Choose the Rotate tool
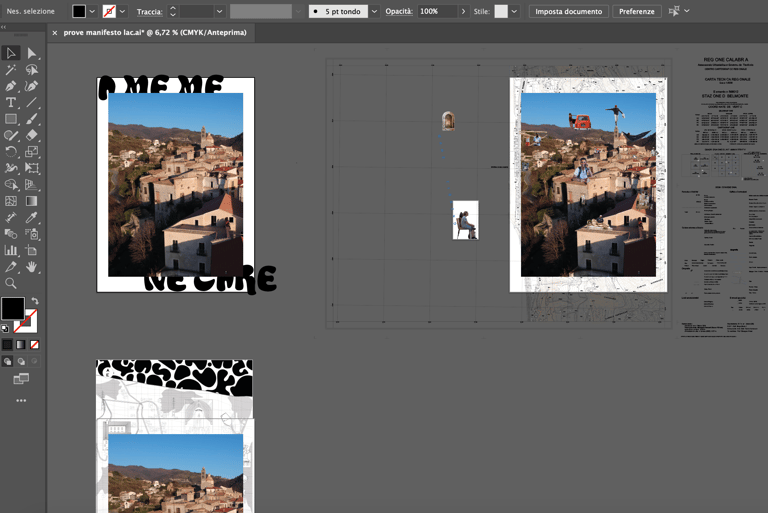The image size is (768, 513). tap(11, 152)
